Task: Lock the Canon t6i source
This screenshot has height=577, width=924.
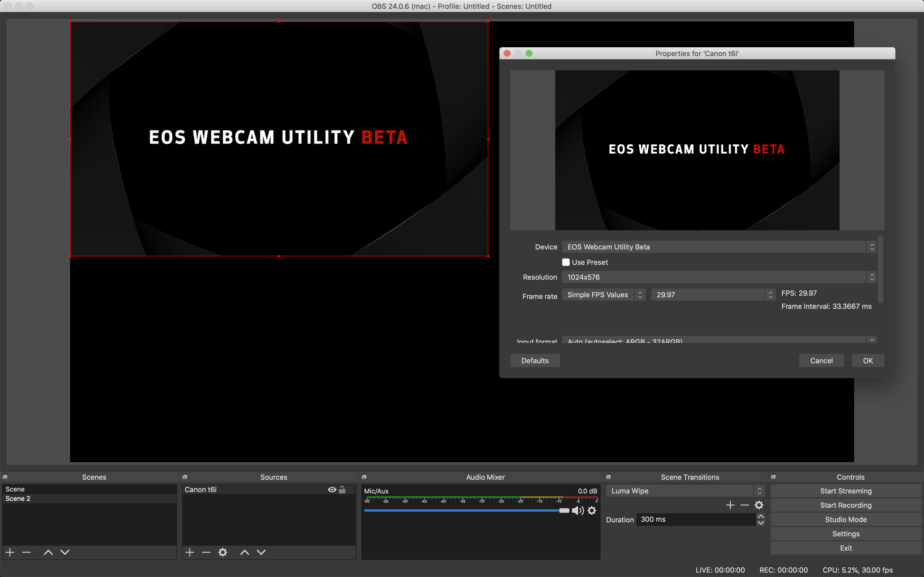Action: click(342, 490)
